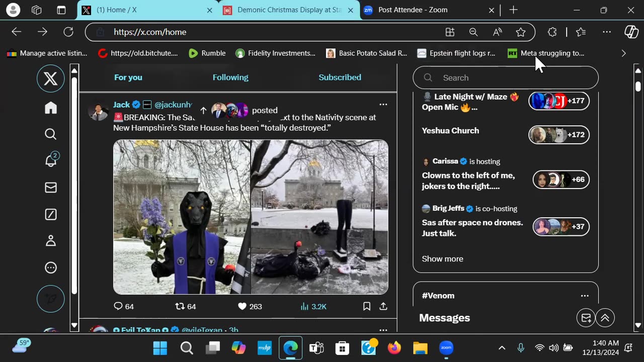This screenshot has width=644, height=362.
Task: Open the browser zoom control
Action: [473, 32]
